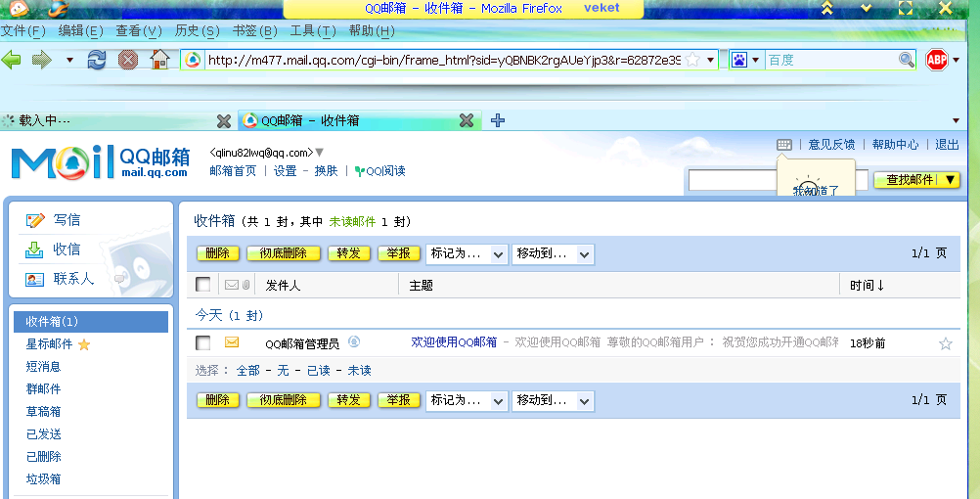Star the 欢迎使用QQ邮箱 message
The image size is (980, 499).
(946, 343)
